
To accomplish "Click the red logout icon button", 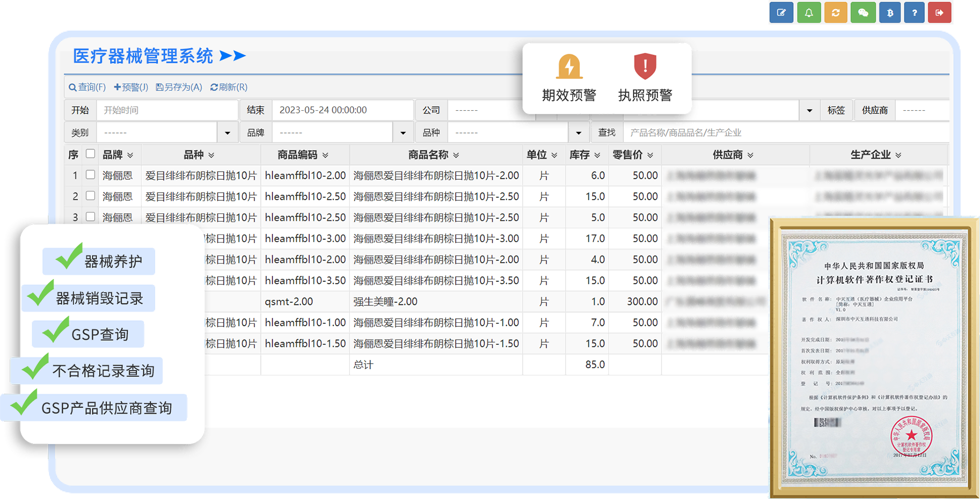I will (939, 13).
